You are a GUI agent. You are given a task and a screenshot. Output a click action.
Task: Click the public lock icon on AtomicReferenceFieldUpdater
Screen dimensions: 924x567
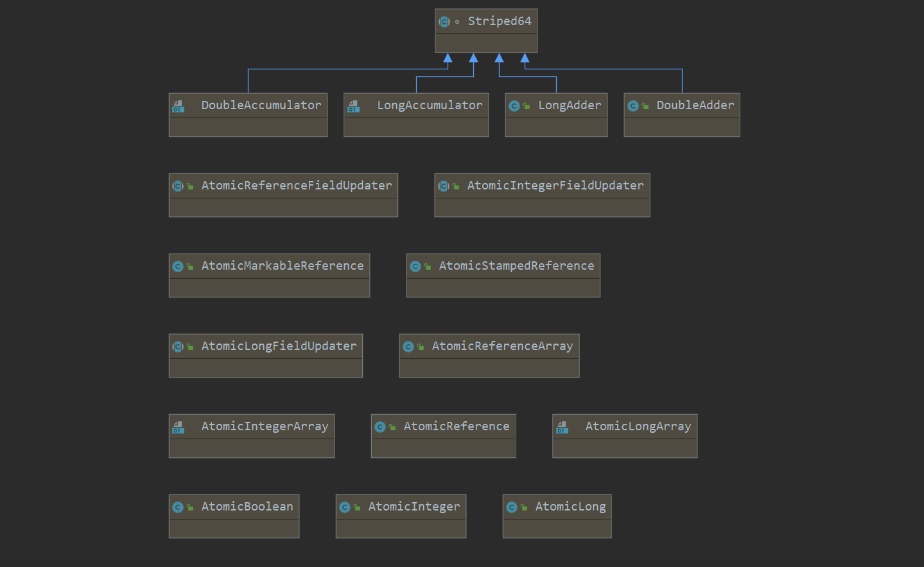coord(190,186)
